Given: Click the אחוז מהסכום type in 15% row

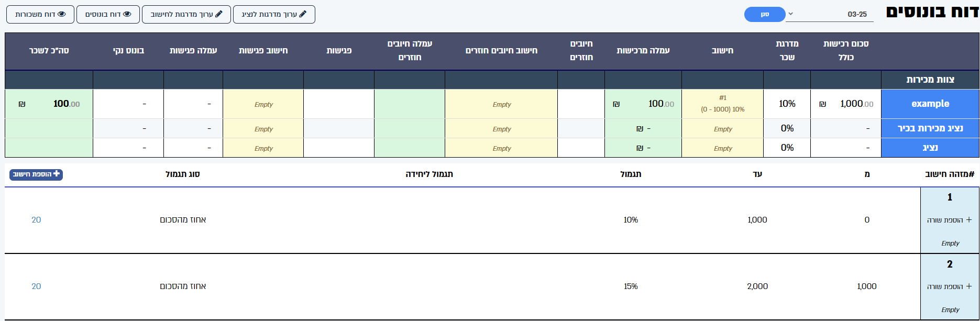Looking at the screenshot, I should (183, 286).
